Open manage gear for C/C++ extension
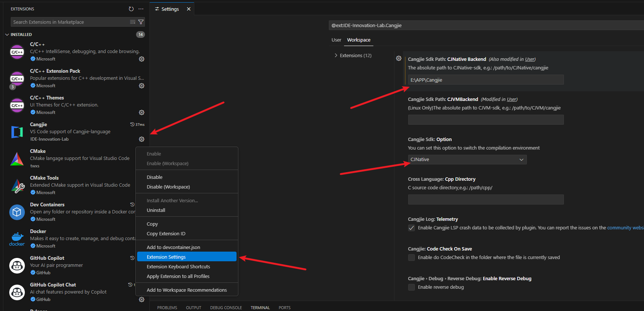This screenshot has height=311, width=644. pyautogui.click(x=142, y=59)
